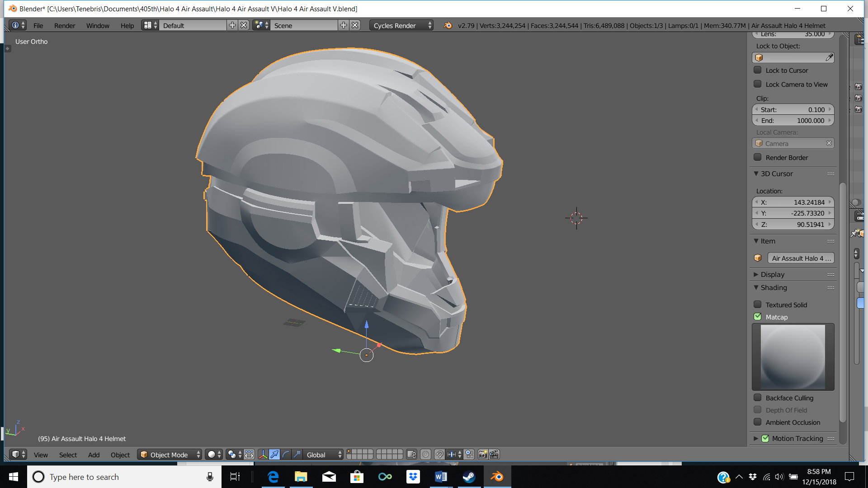Collapse the Item panel
868x488 pixels.
pyautogui.click(x=756, y=241)
